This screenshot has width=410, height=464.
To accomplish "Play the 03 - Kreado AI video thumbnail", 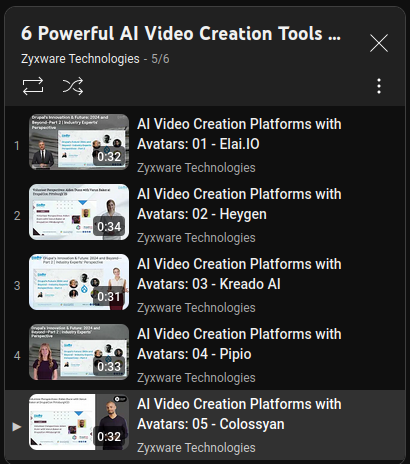I will pos(79,282).
